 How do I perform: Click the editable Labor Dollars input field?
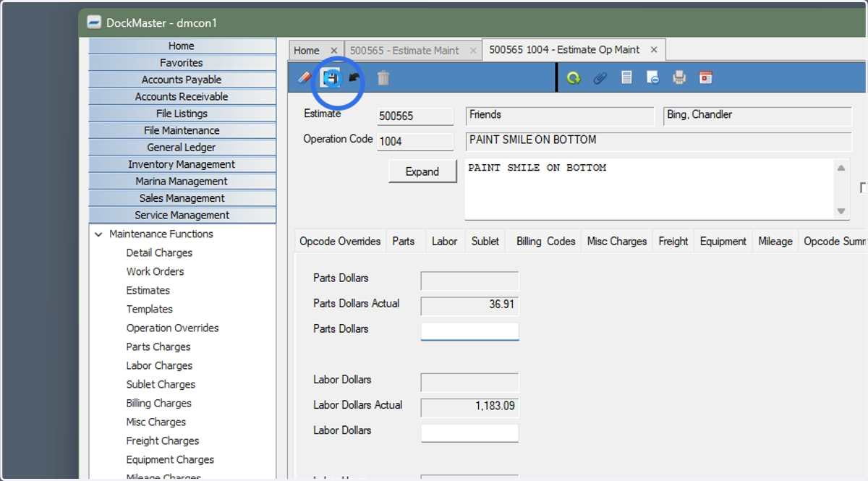click(x=469, y=433)
